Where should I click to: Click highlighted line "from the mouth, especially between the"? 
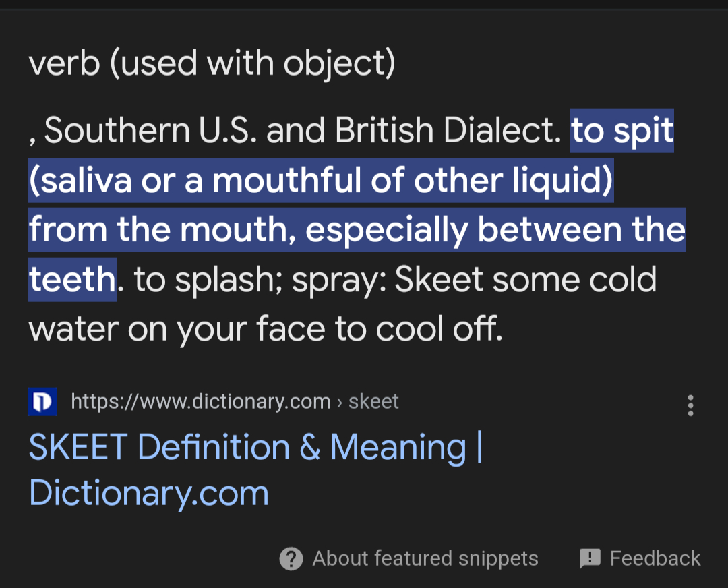click(357, 230)
